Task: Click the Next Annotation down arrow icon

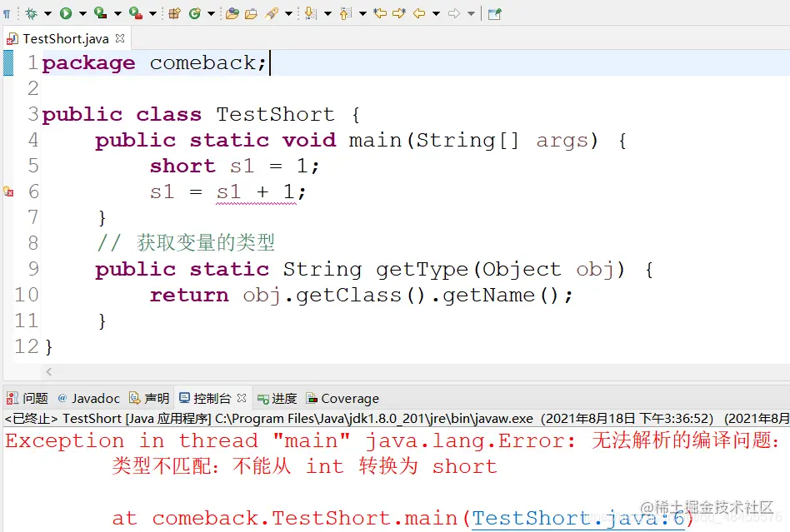Action: 311,13
